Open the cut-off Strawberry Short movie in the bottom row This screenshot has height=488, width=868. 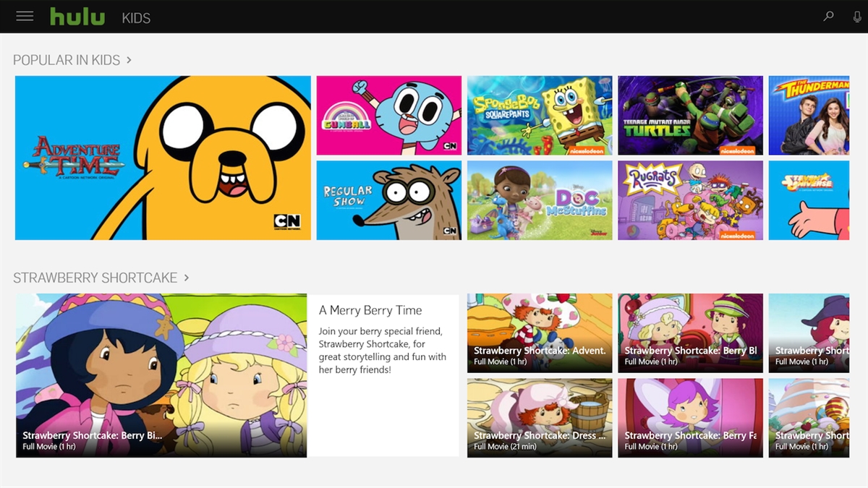[809, 418]
